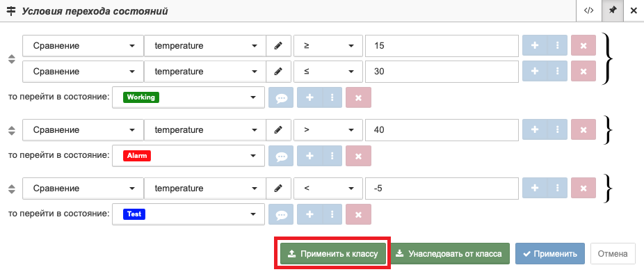Click Унаследовать от класса button
Image resolution: width=644 pixels, height=272 pixels.
[449, 253]
